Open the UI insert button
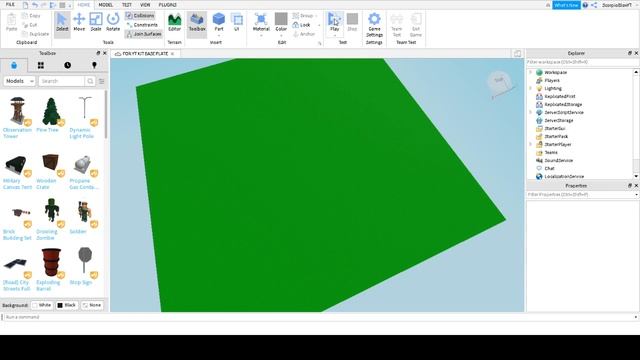 [237, 22]
